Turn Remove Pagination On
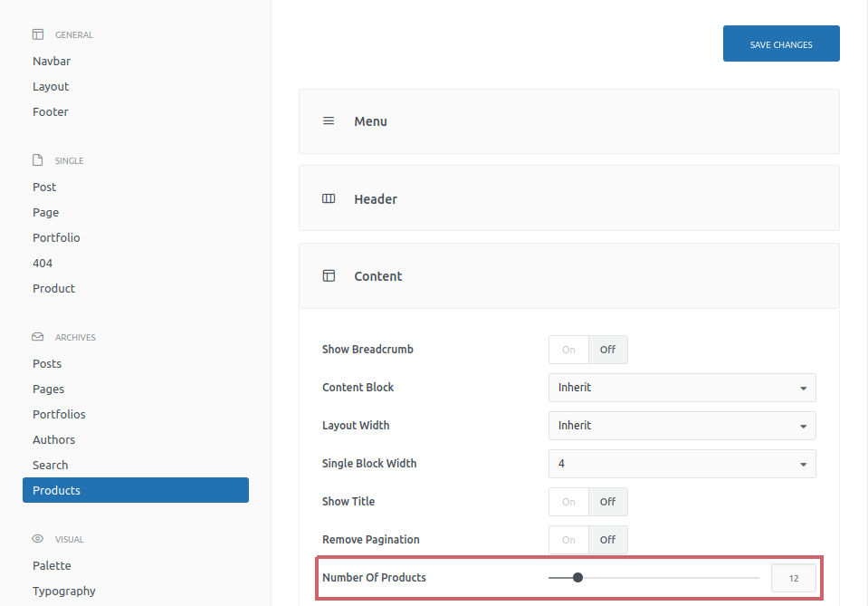868x606 pixels. click(x=568, y=540)
